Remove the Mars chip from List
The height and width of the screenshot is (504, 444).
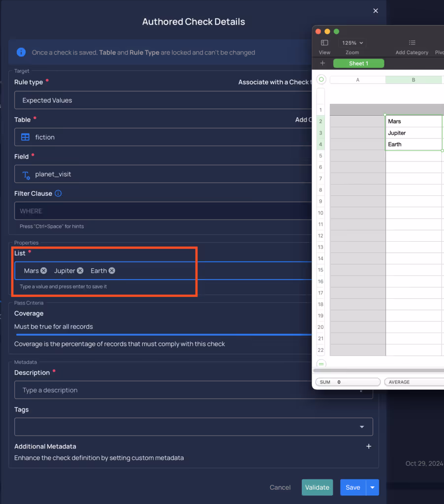44,271
